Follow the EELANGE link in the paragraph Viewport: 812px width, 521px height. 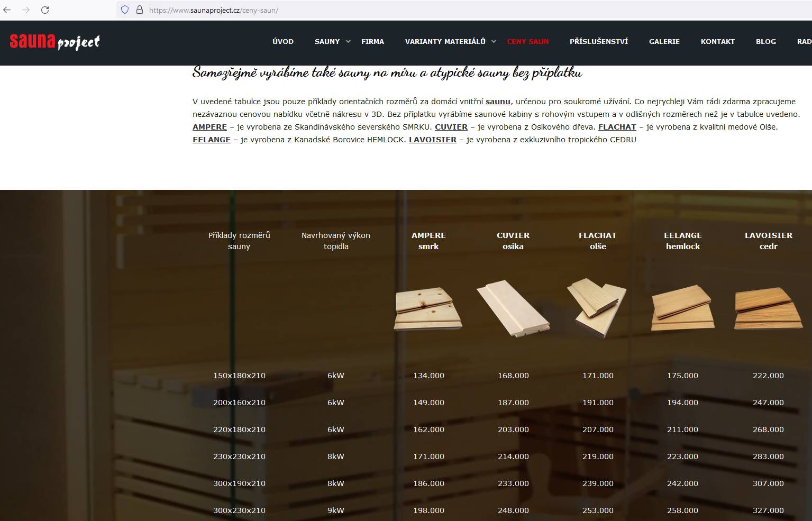212,140
